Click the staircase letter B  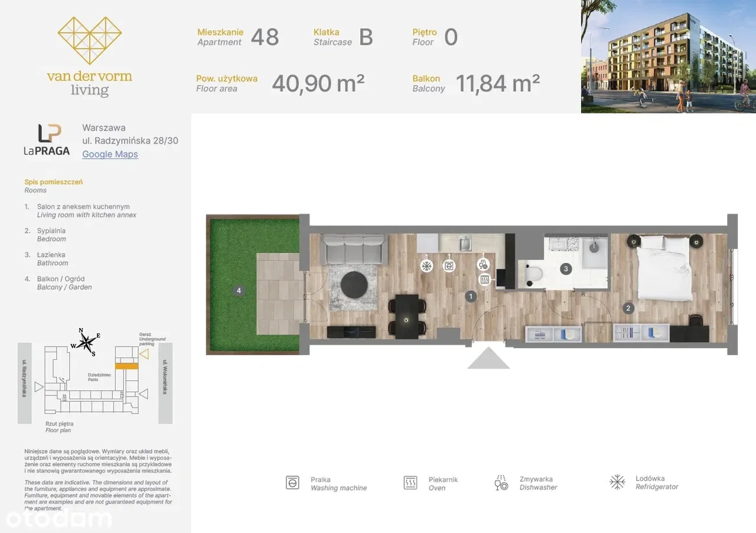point(366,37)
